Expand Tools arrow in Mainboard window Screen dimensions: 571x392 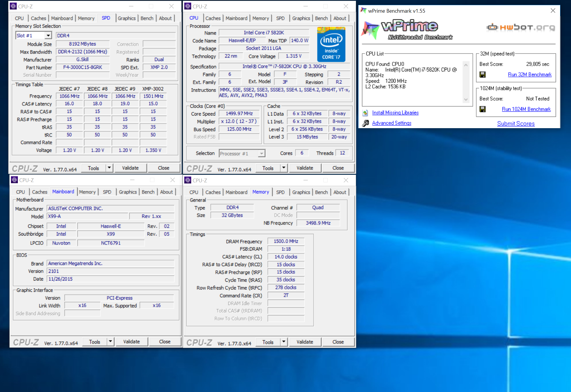(x=110, y=341)
